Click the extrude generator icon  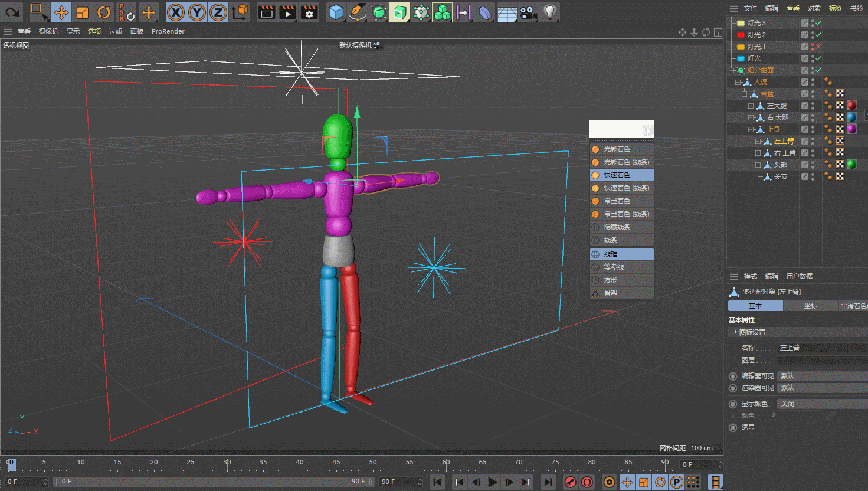pyautogui.click(x=399, y=12)
